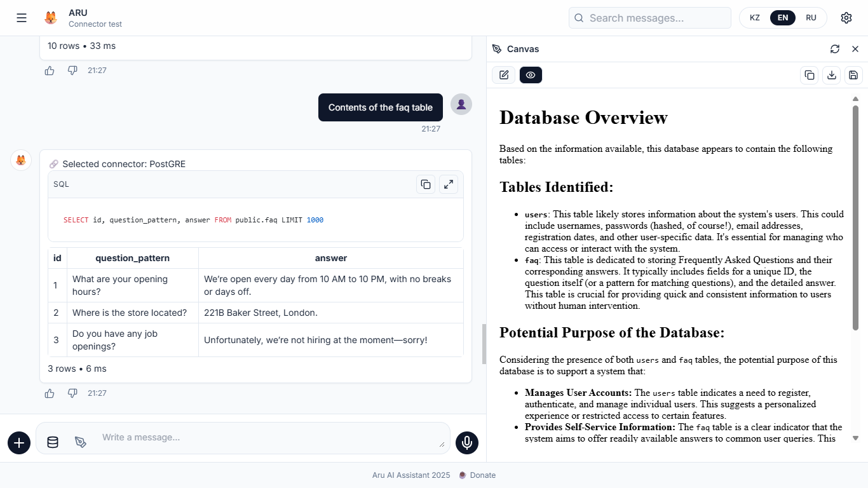Refresh the Canvas panel
Viewport: 868px width, 488px height.
835,49
